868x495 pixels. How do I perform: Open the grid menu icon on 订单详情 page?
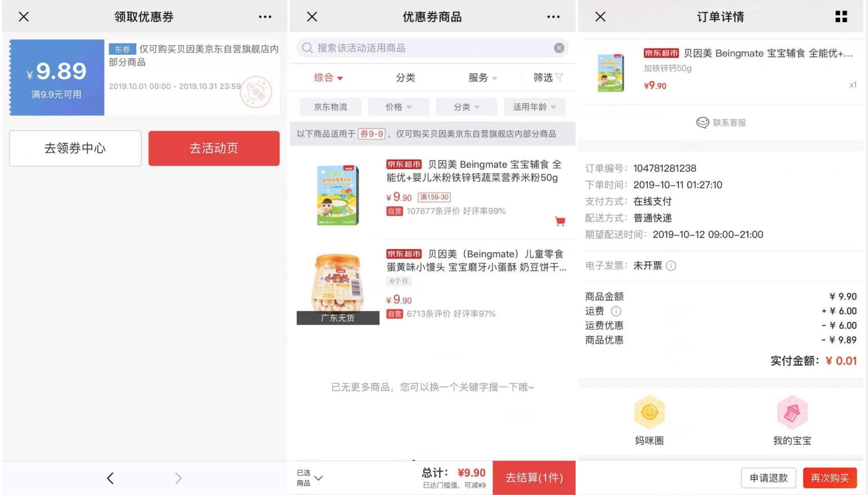pos(841,17)
